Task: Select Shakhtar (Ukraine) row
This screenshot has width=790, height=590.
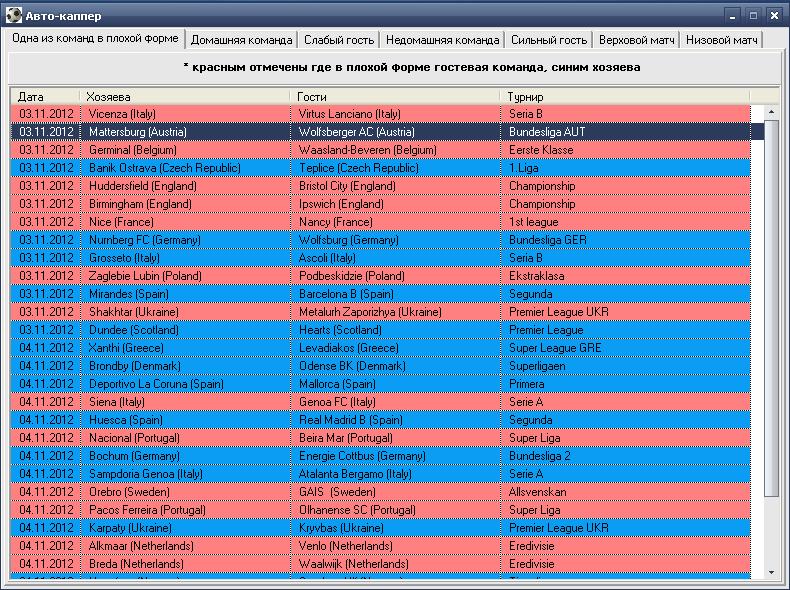Action: 380,312
